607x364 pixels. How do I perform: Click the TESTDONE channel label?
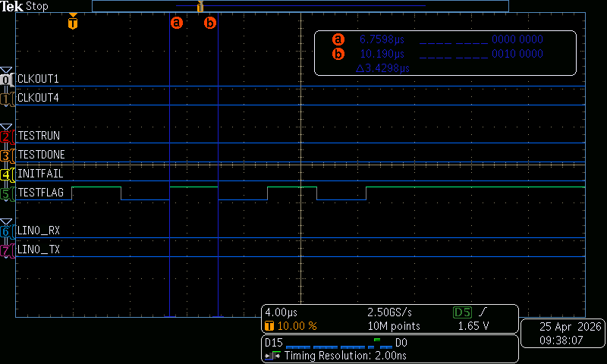(x=41, y=155)
